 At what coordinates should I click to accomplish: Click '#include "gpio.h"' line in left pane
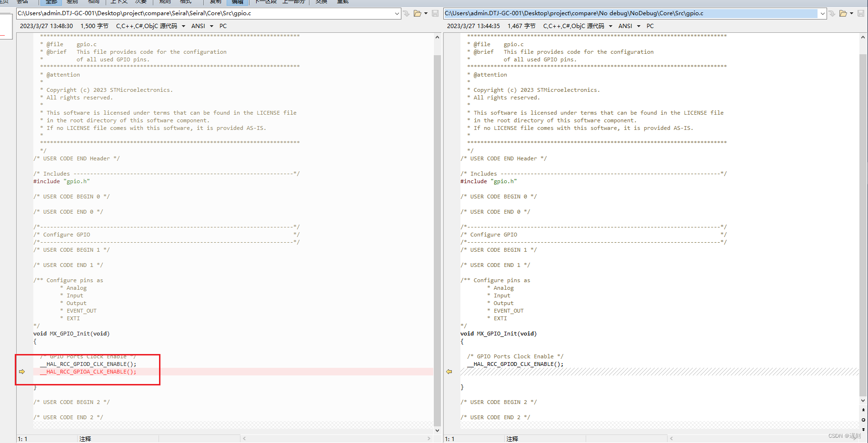(61, 181)
